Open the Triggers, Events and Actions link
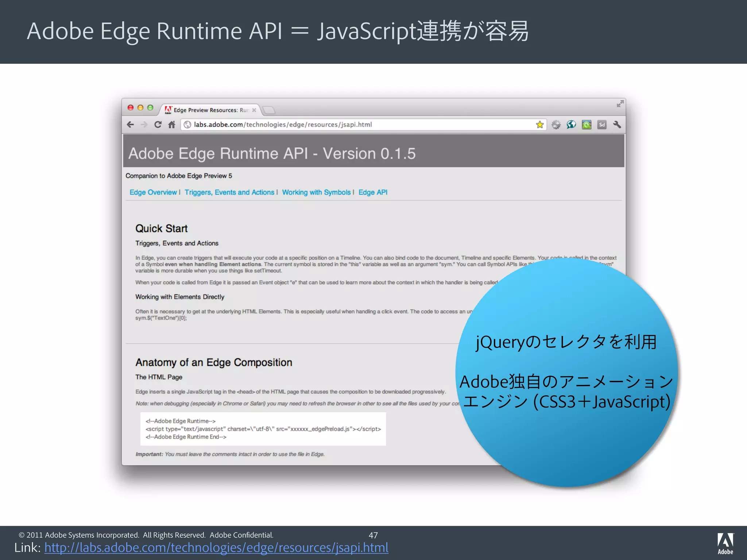The width and height of the screenshot is (747, 560). click(229, 192)
